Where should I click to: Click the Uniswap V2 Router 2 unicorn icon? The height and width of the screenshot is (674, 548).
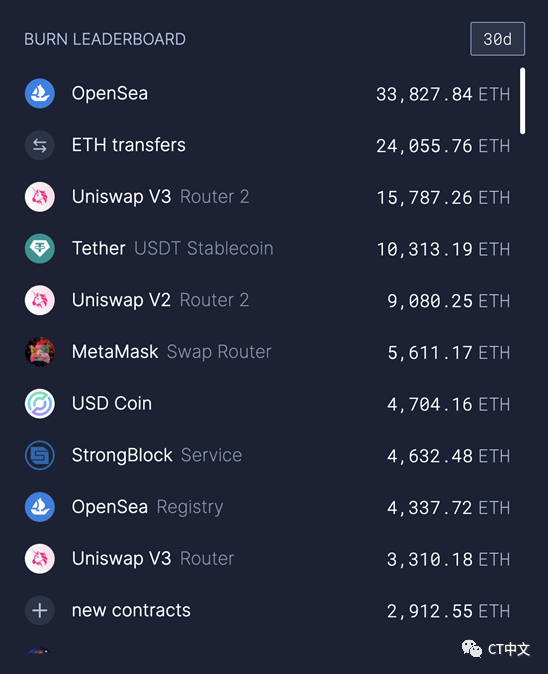[40, 300]
